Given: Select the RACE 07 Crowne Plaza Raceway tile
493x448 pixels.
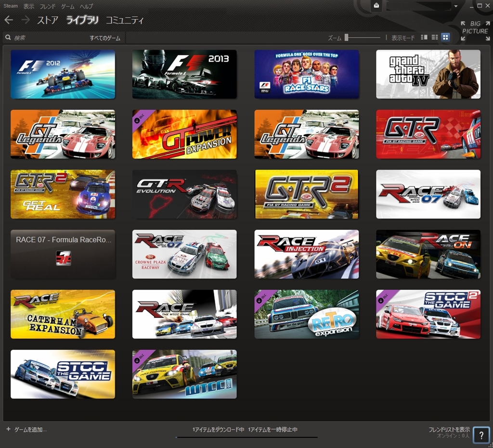Looking at the screenshot, I should click(x=184, y=254).
